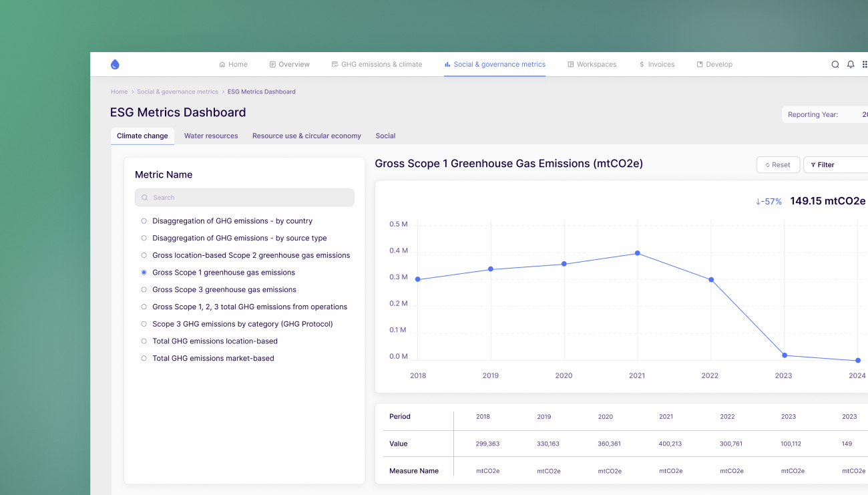This screenshot has height=495, width=868.
Task: Select Total GHG emissions market-based
Action: coord(207,358)
